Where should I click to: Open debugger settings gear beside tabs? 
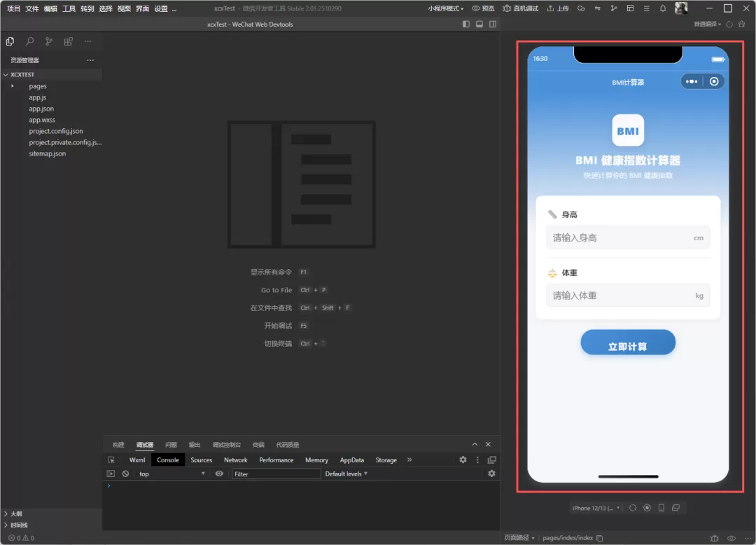463,460
